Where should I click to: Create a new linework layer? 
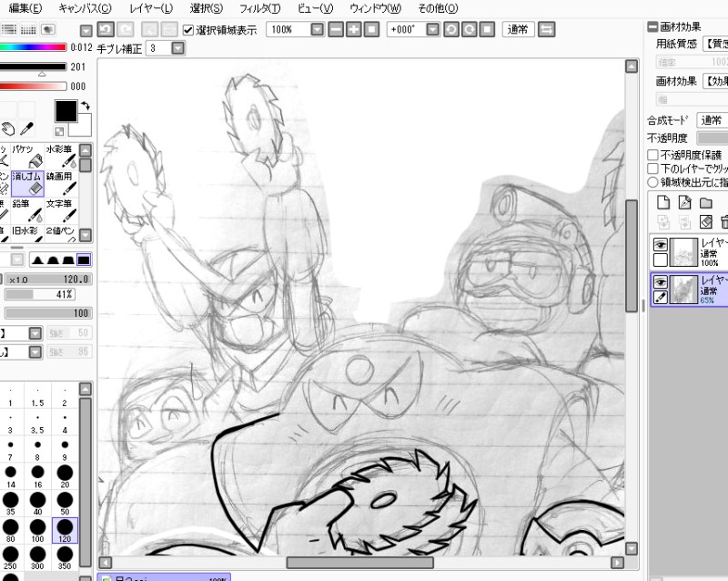point(685,202)
